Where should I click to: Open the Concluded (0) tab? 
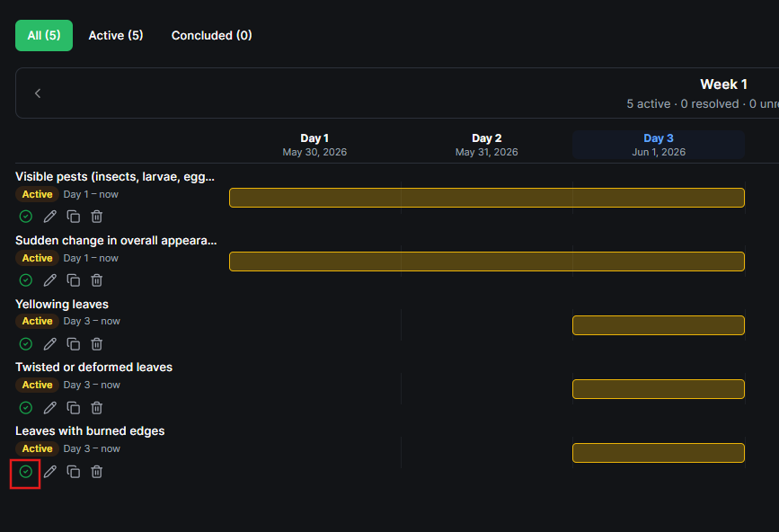(212, 35)
